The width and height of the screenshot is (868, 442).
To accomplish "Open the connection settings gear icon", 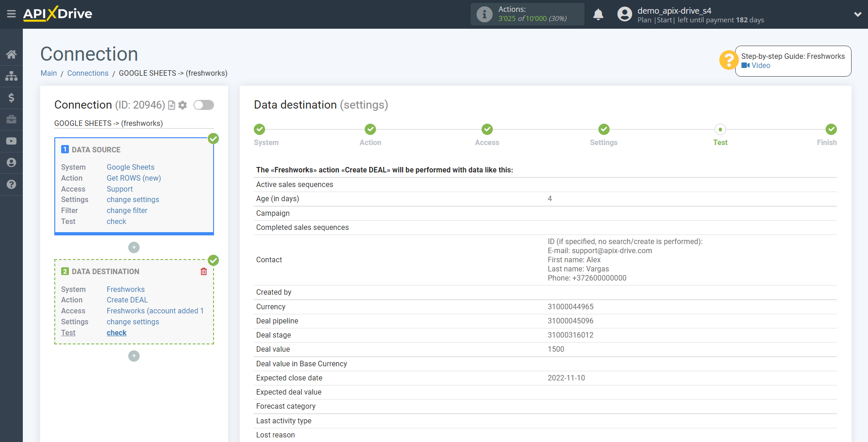I will 183,105.
